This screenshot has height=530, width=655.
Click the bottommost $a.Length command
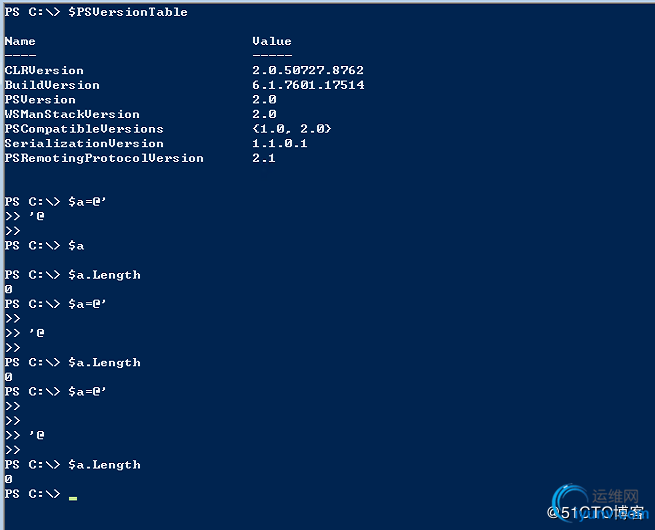coord(104,465)
